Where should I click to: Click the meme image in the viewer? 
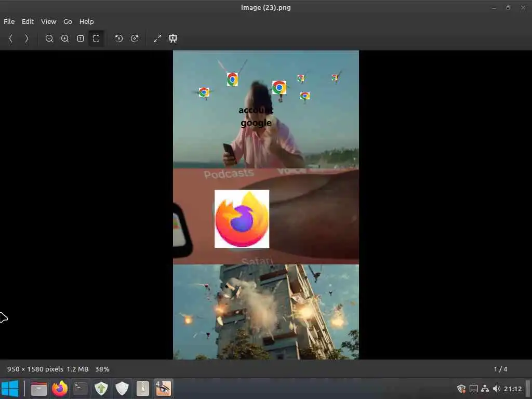[x=266, y=205]
